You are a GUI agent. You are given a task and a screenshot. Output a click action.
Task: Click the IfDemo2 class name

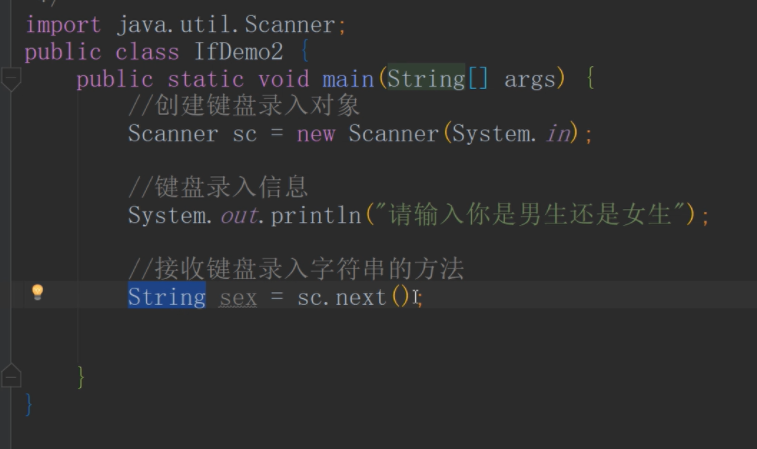click(238, 51)
